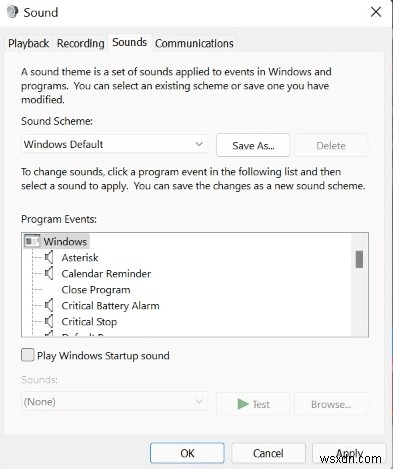This screenshot has height=469, width=393.
Task: Click the Windows program events icon
Action: point(32,241)
